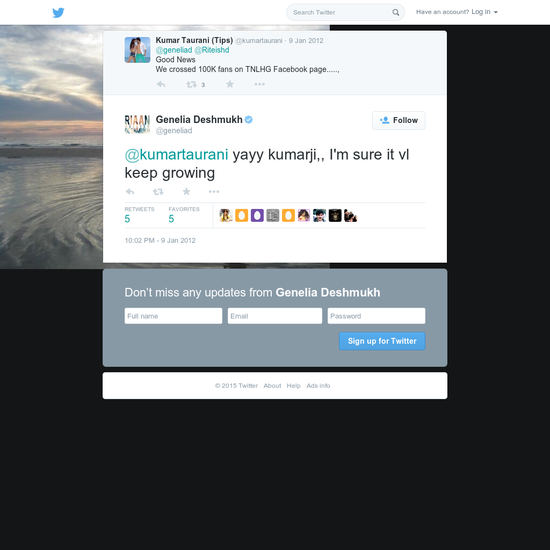Open the Log in dropdown
This screenshot has height=550, width=550.
click(x=484, y=12)
